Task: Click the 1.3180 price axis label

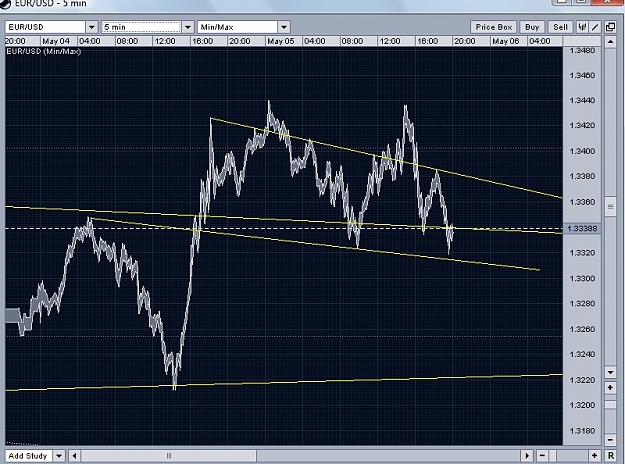Action: click(582, 431)
